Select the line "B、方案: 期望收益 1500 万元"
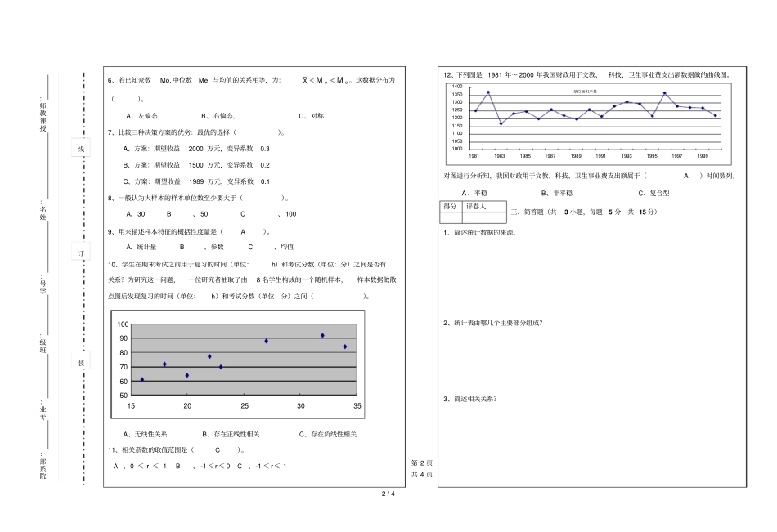777x532 pixels. click(x=196, y=165)
